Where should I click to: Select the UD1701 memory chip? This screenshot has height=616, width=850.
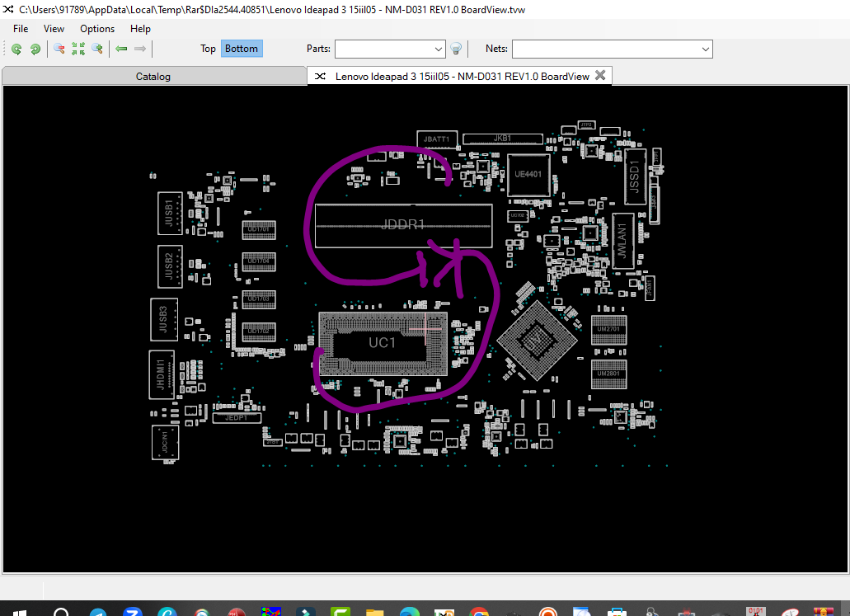coord(259,230)
